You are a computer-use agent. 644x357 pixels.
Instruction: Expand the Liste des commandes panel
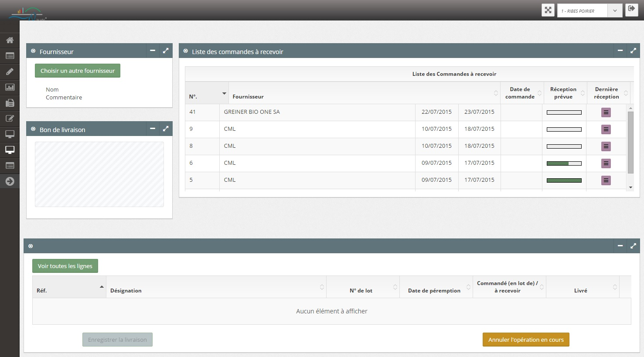633,51
